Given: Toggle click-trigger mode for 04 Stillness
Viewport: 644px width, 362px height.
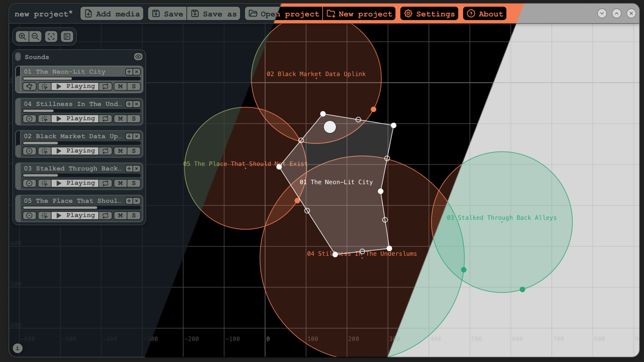Looking at the screenshot, I should [x=44, y=119].
